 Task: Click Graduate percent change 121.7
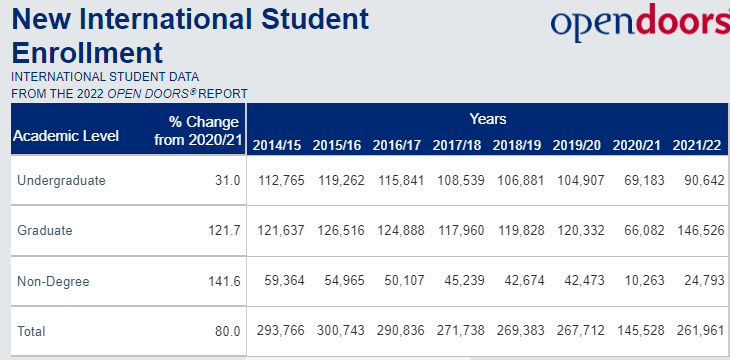[224, 231]
